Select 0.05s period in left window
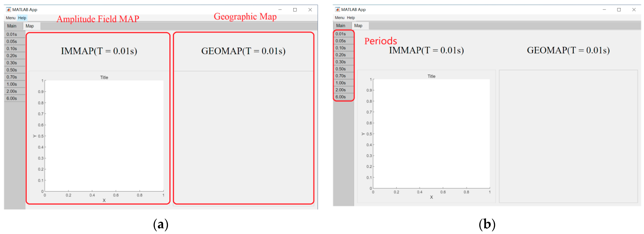The width and height of the screenshot is (644, 234). pyautogui.click(x=12, y=41)
